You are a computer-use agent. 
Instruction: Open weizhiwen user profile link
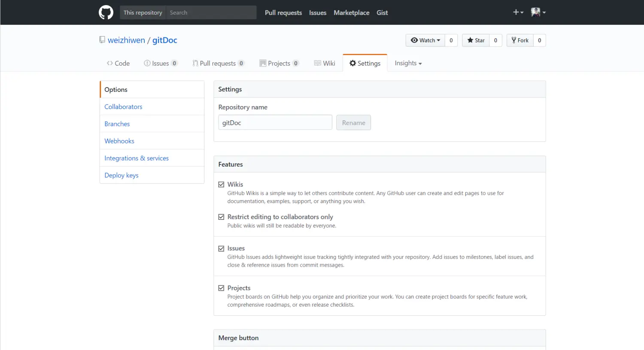click(x=126, y=40)
